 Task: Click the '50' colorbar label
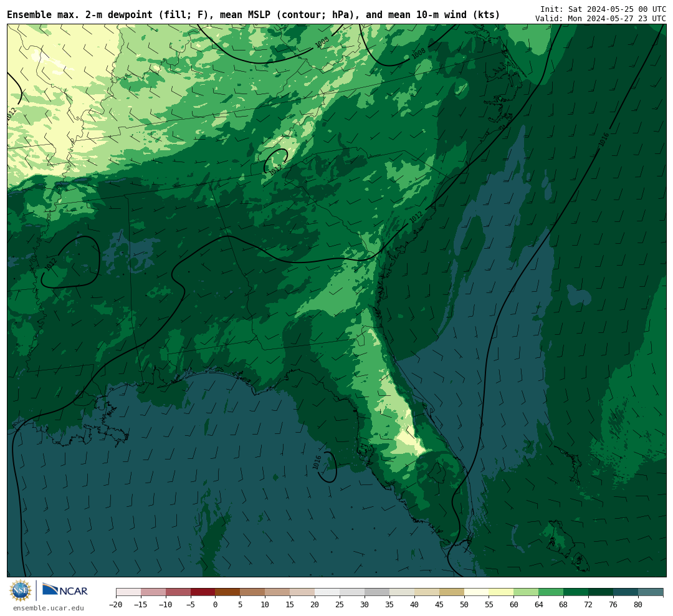(464, 605)
